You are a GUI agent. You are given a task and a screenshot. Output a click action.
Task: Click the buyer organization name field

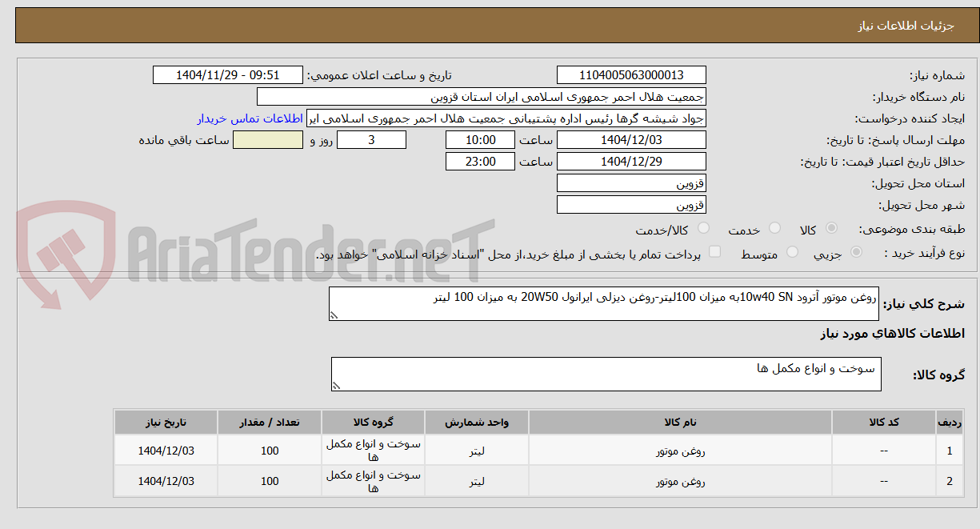(x=482, y=97)
